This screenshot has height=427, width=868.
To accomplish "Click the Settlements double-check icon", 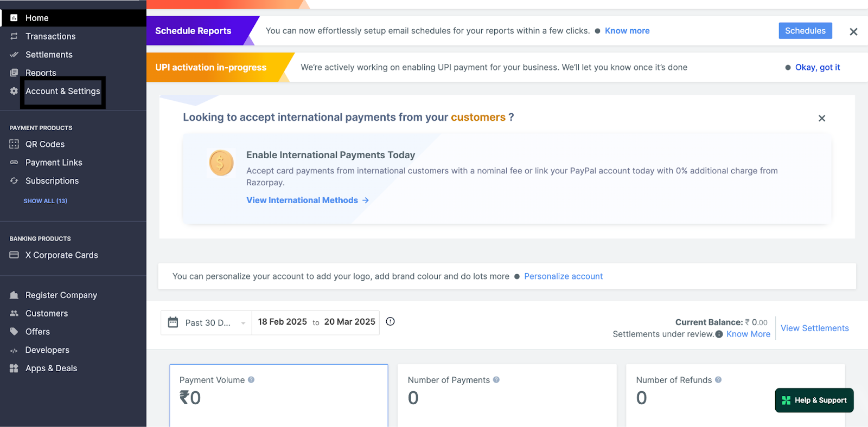I will (x=14, y=55).
